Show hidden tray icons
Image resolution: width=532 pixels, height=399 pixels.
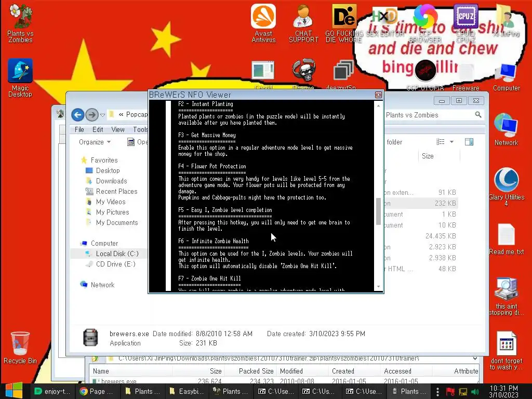click(437, 392)
